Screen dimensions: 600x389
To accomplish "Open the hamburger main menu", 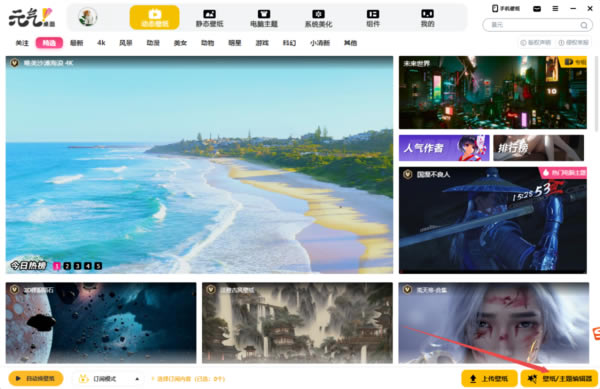I will pyautogui.click(x=555, y=8).
